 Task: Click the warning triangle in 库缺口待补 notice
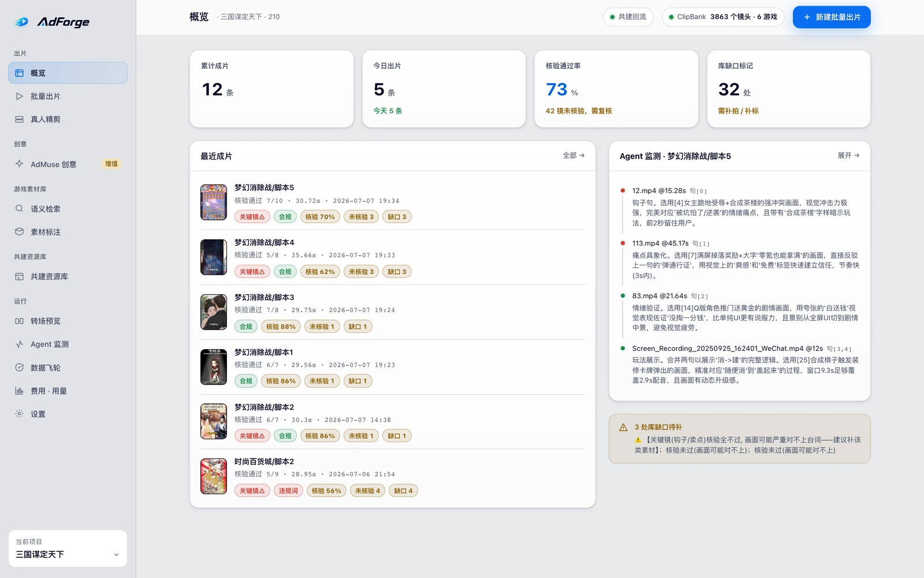pos(623,428)
